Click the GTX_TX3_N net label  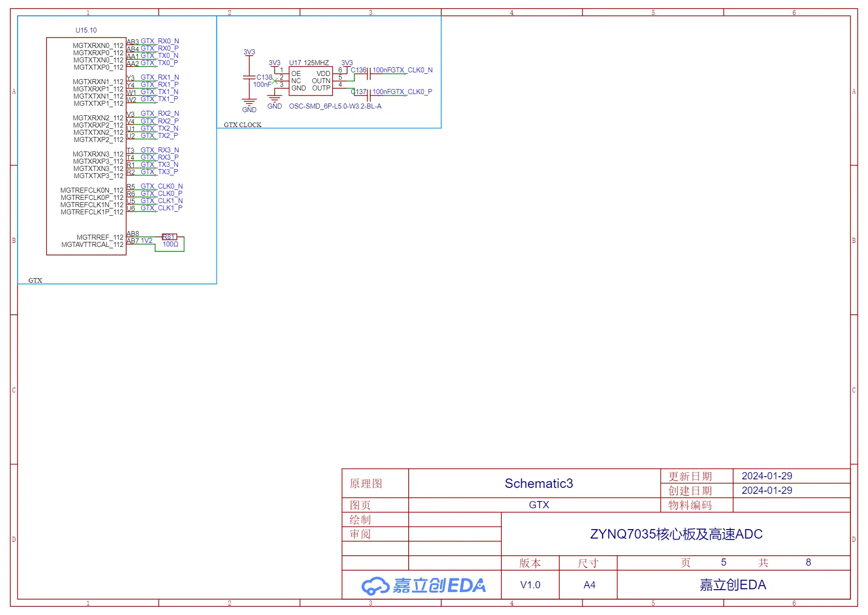click(x=160, y=165)
